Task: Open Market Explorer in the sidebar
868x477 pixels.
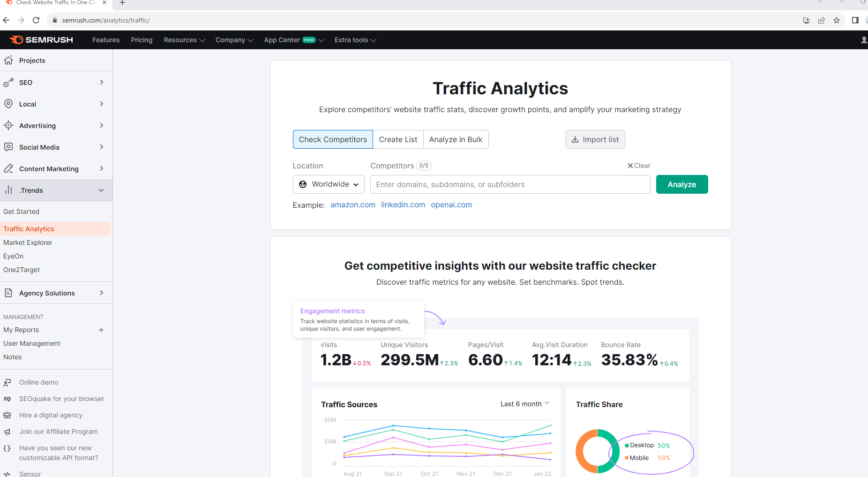Action: 28,242
